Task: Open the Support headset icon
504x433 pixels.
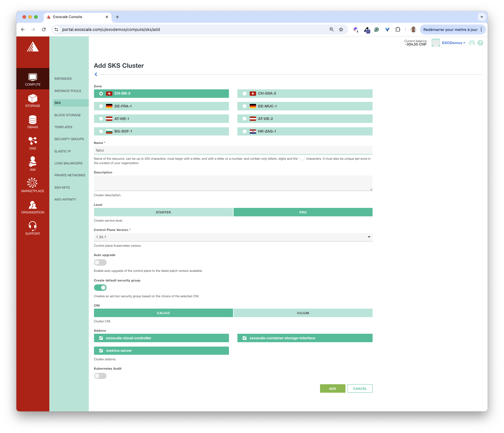Action: coord(33,226)
